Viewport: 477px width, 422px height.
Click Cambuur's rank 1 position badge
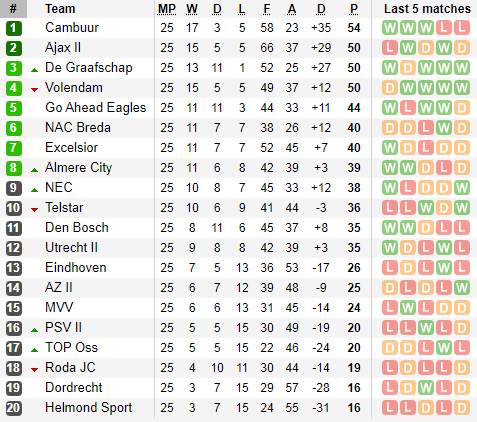tap(14, 28)
